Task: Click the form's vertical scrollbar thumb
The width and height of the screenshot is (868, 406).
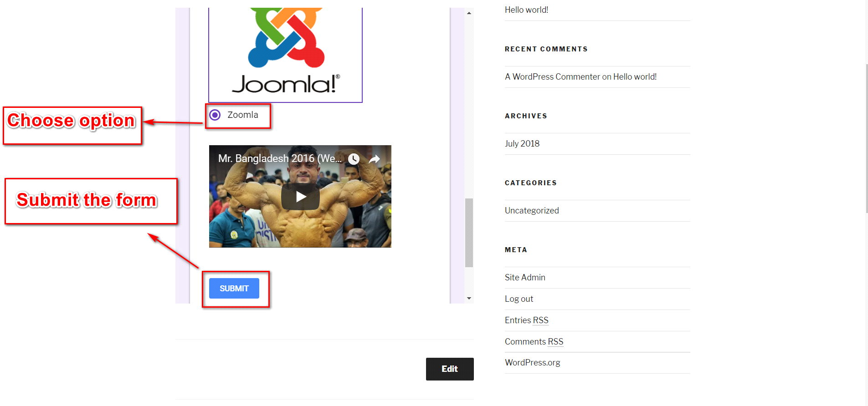Action: (x=469, y=233)
